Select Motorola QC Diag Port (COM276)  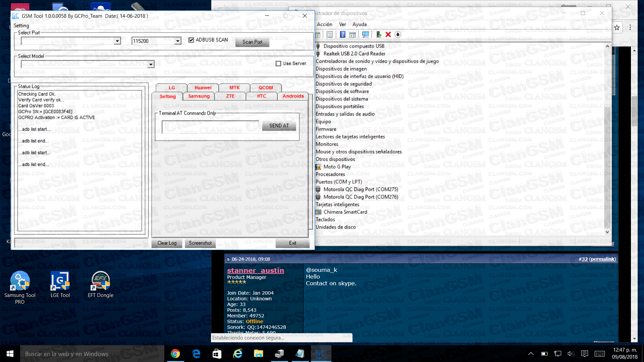click(361, 197)
